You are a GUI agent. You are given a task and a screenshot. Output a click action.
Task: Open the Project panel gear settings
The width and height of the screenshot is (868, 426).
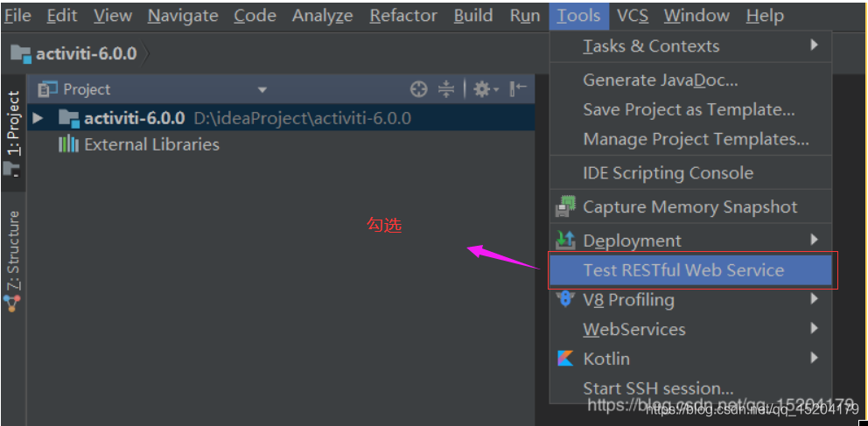click(486, 89)
